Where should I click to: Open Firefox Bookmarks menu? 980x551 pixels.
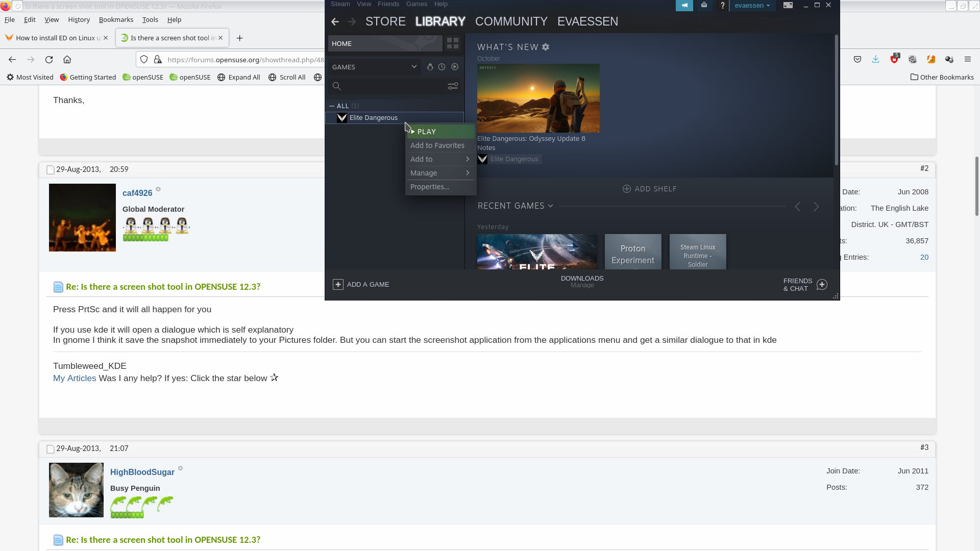pyautogui.click(x=116, y=19)
